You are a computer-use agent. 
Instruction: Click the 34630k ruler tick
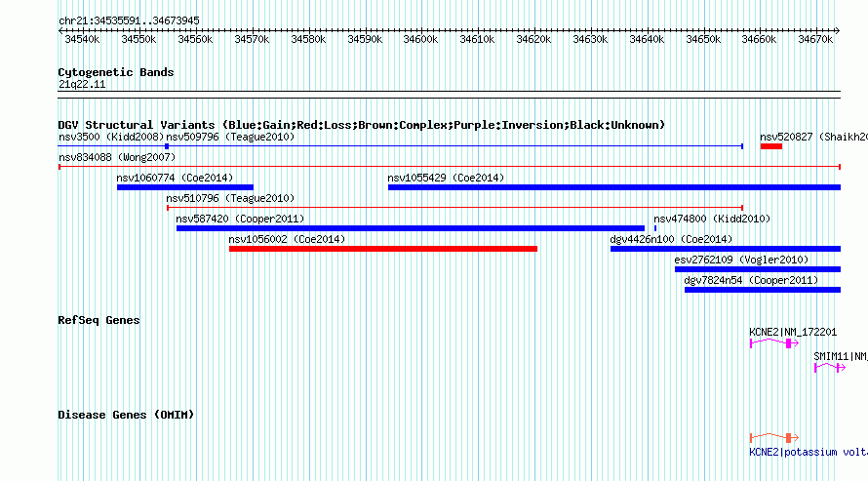coord(590,39)
